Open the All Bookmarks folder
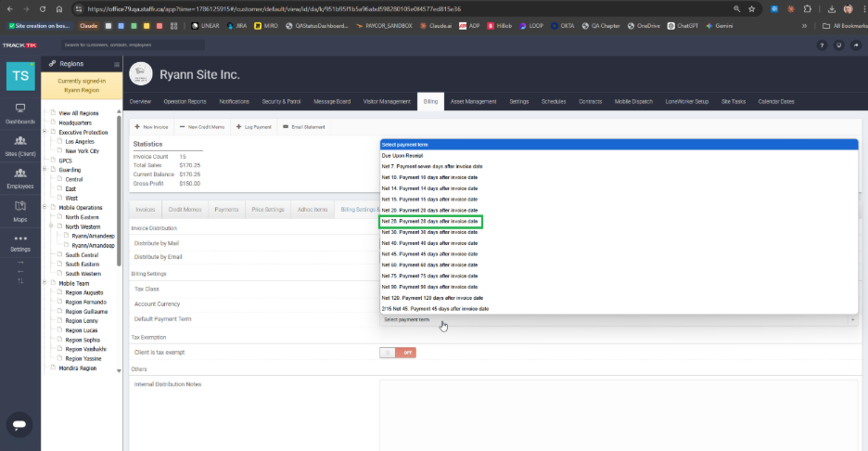 pos(845,26)
